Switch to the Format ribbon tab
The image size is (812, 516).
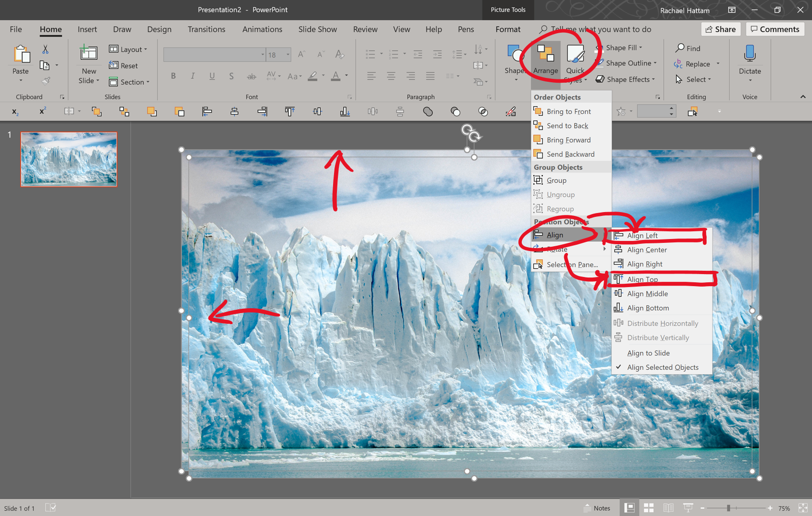pyautogui.click(x=508, y=29)
